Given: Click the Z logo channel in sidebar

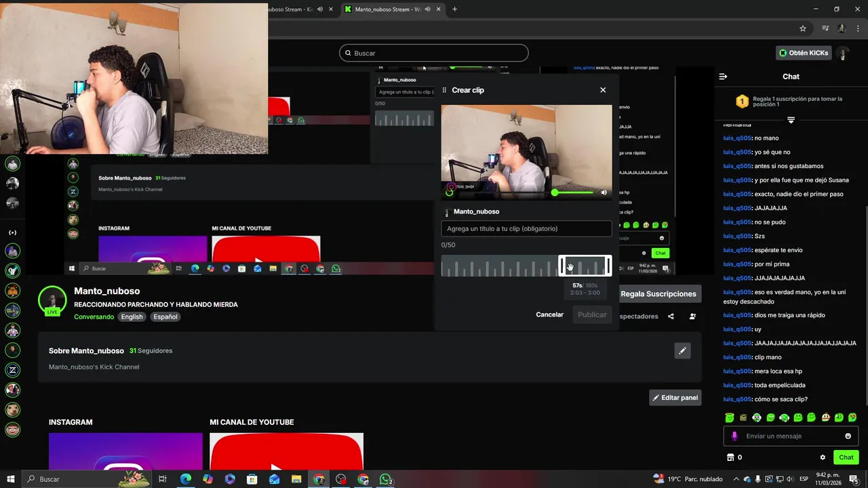Looking at the screenshot, I should (12, 370).
